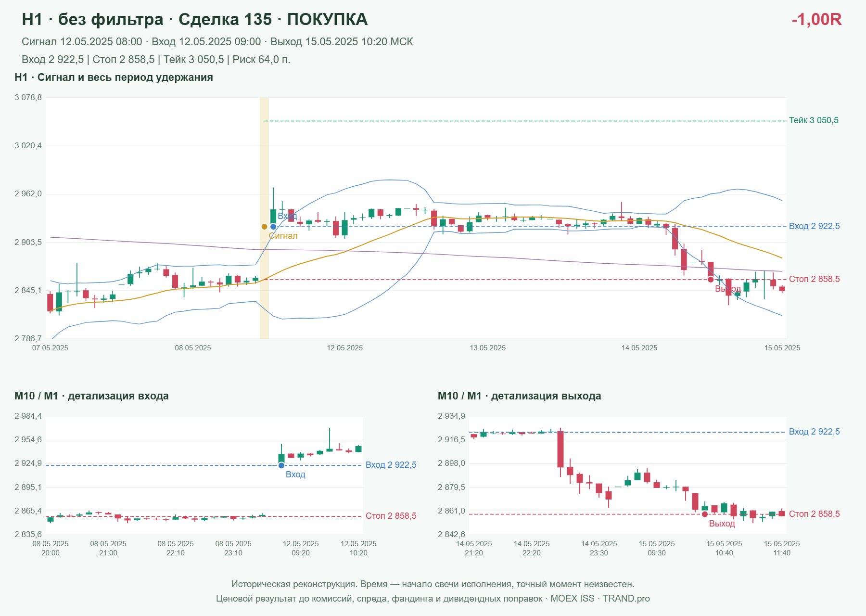
Task: Click the 'Вход 2 922,5' label in the exit detail chart
Action: [x=814, y=432]
